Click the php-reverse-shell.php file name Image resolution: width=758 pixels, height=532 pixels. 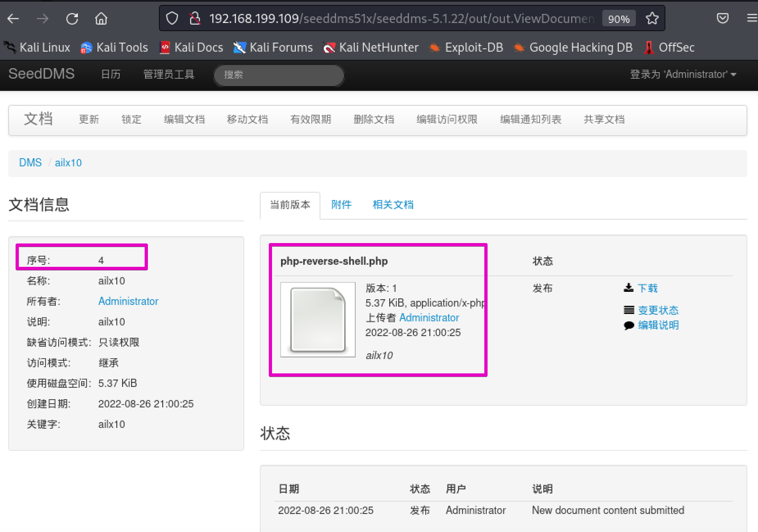pos(334,261)
